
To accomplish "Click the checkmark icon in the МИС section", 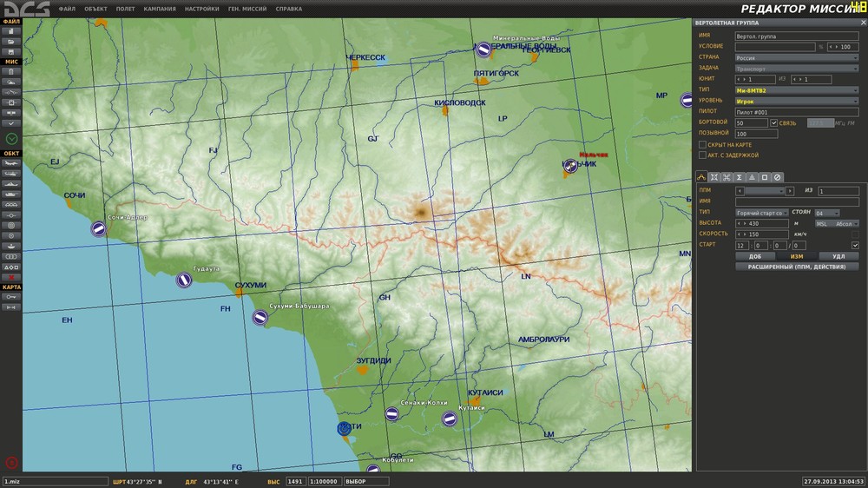I will tap(11, 123).
